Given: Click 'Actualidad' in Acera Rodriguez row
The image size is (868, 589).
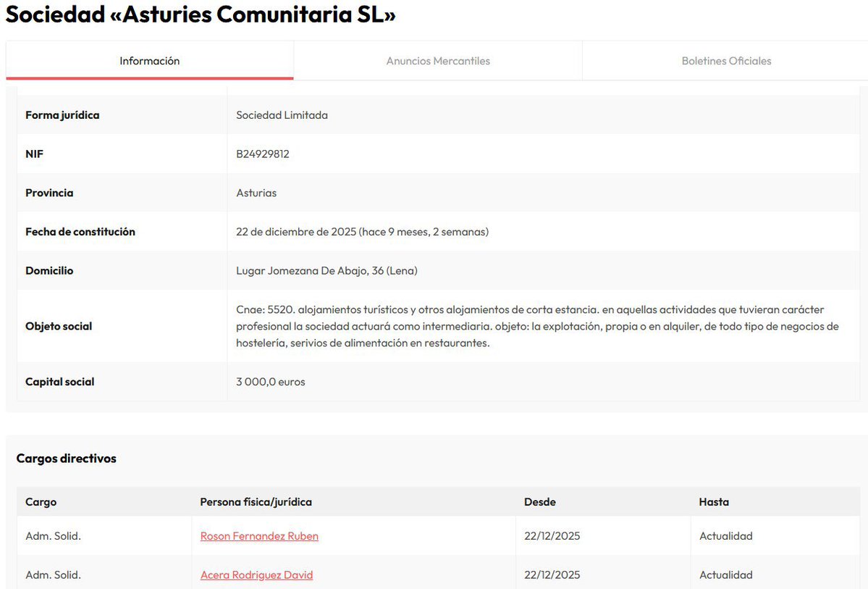Looking at the screenshot, I should point(725,575).
